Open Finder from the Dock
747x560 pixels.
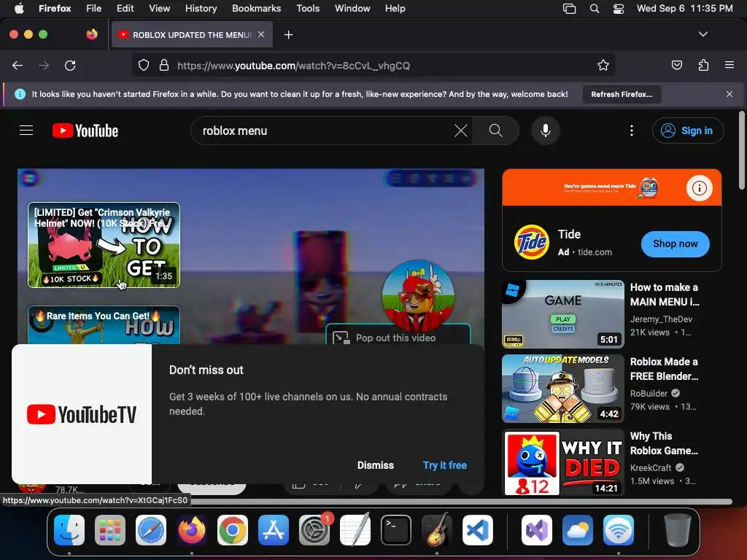click(x=69, y=529)
